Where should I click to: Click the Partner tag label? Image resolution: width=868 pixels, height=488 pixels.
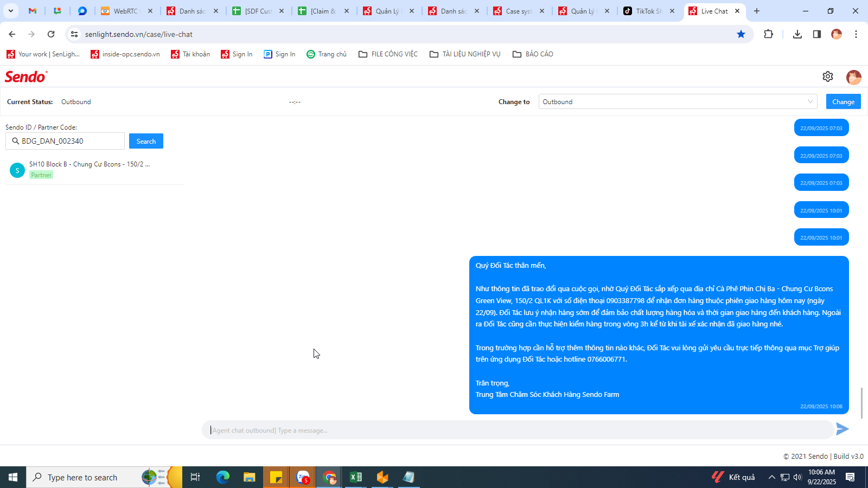coord(41,175)
